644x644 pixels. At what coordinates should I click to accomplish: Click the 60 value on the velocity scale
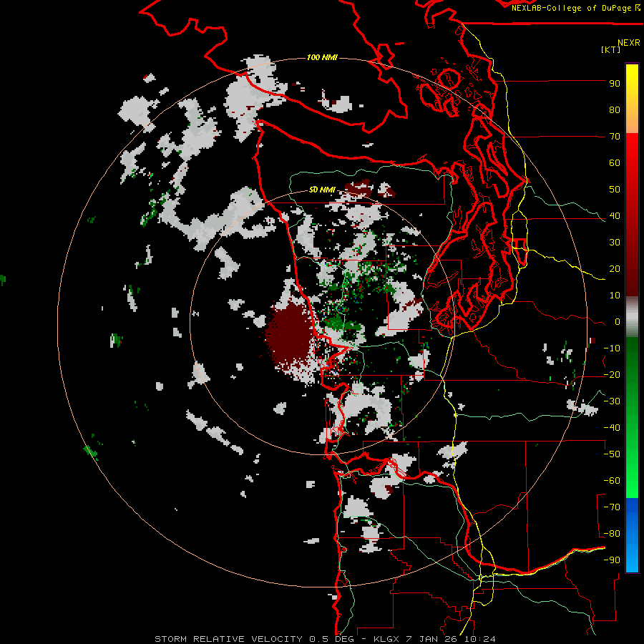pos(615,163)
